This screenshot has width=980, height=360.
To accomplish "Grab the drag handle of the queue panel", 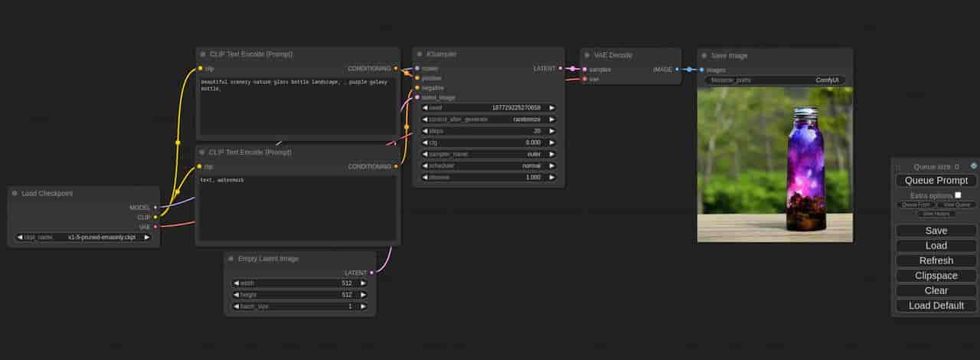I will point(898,166).
